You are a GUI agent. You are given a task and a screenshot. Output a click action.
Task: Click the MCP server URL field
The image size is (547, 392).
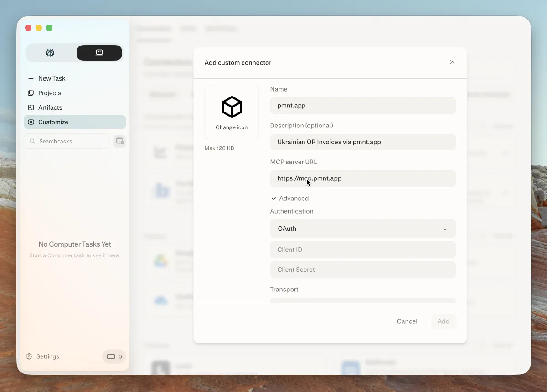(363, 178)
